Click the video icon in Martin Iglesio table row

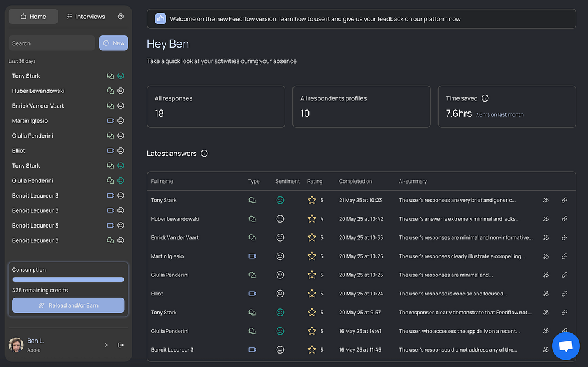[252, 256]
